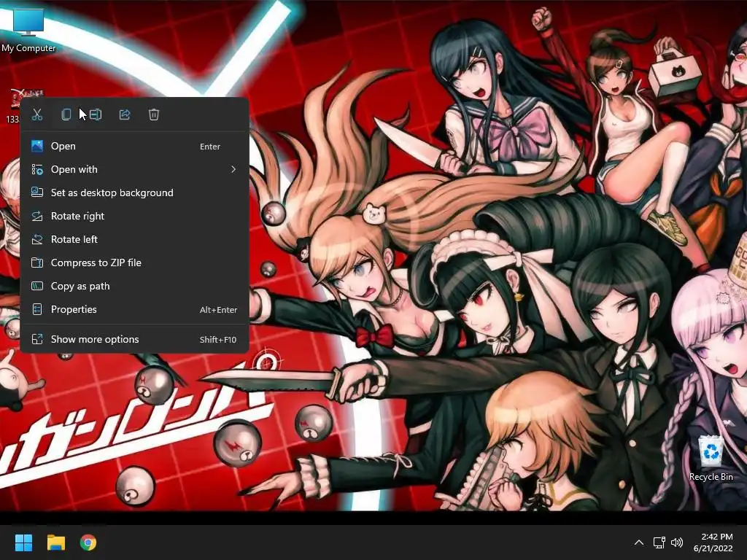Image resolution: width=747 pixels, height=560 pixels.
Task: Choose Set as desktop background
Action: coord(134,192)
